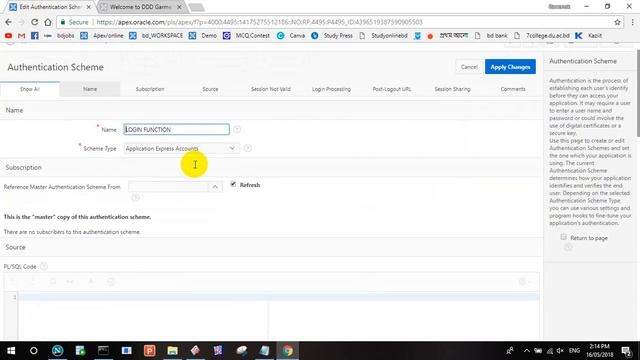640x360 pixels.
Task: Toggle the Refresh checkbox
Action: [x=233, y=184]
